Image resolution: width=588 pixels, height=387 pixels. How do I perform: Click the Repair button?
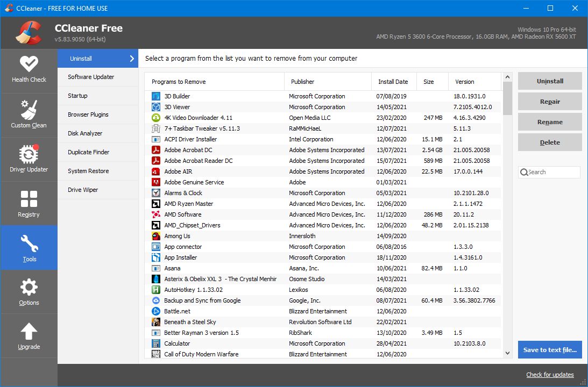tap(549, 101)
